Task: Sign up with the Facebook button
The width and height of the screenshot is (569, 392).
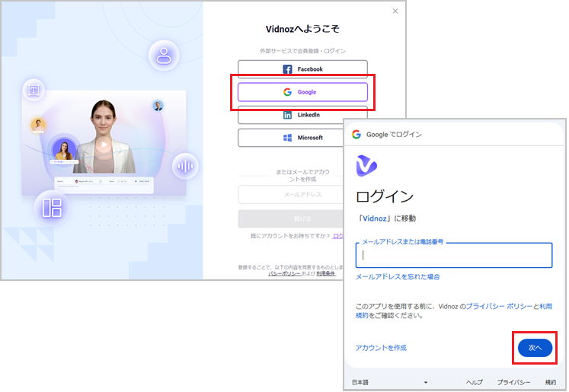Action: [x=302, y=68]
